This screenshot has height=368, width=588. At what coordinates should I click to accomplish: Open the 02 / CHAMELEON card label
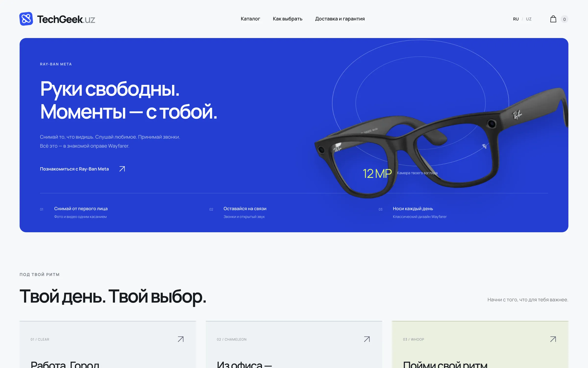pos(232,339)
